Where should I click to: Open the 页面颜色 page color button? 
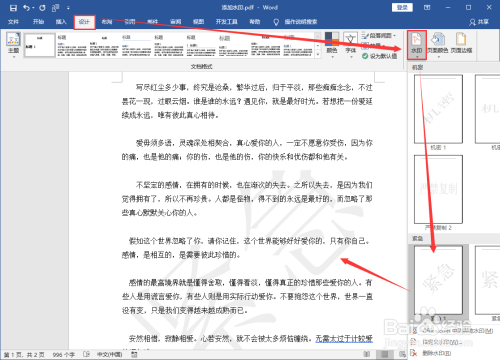438,45
